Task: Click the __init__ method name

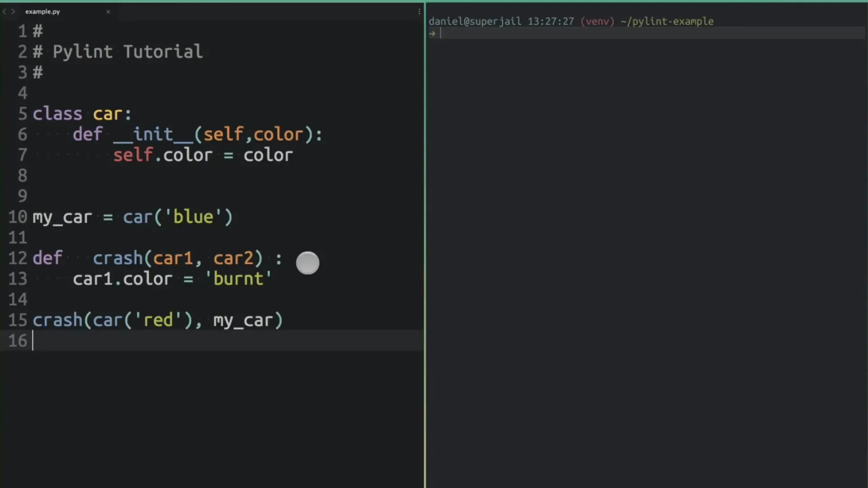Action: tap(153, 135)
